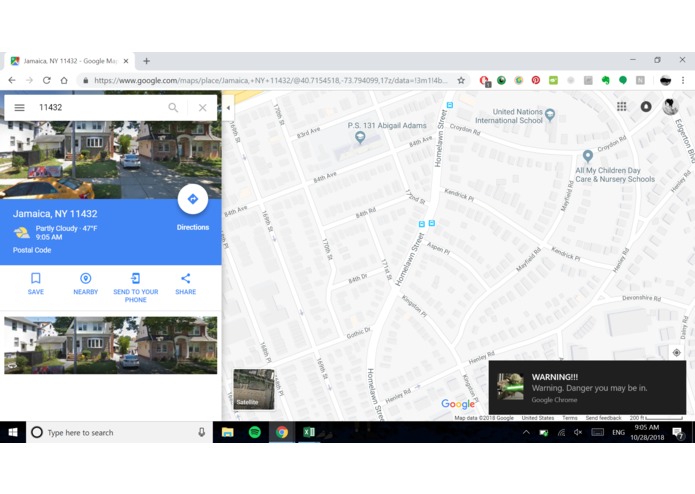Click the street view photo below the actions

[x=111, y=345]
